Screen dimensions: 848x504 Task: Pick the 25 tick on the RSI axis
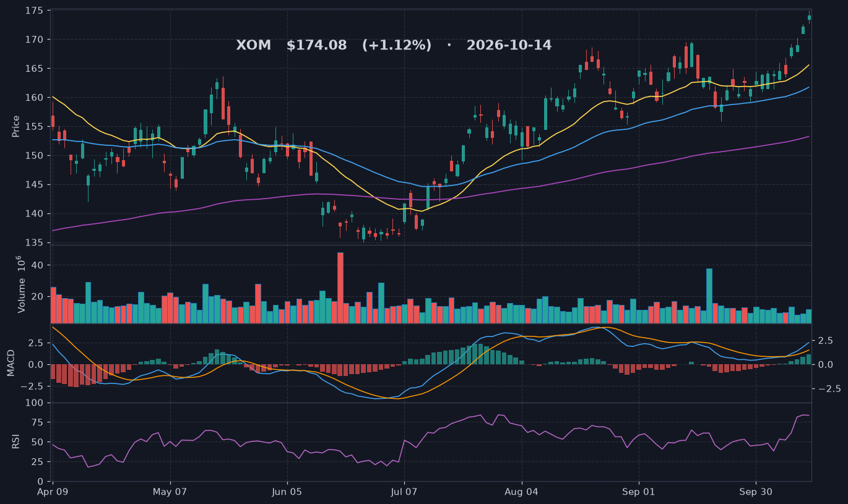tap(38, 462)
